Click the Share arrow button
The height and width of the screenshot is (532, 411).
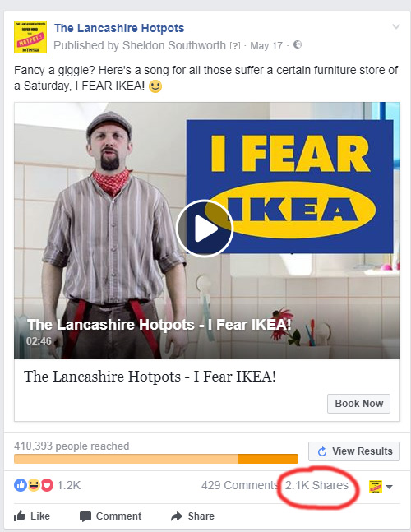[x=192, y=516]
